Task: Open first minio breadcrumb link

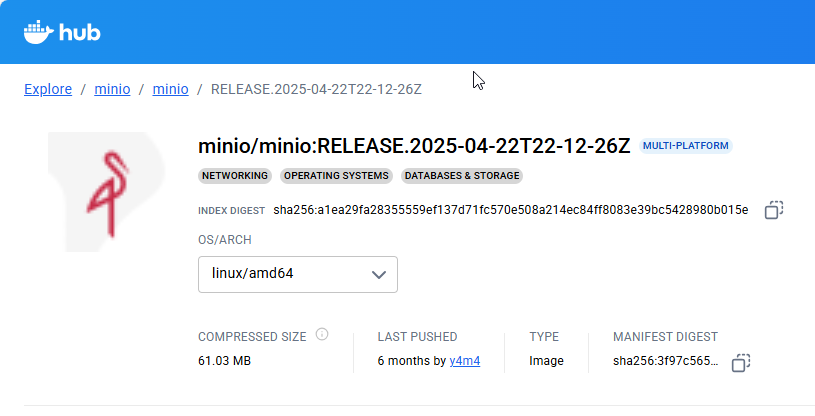Action: point(112,89)
